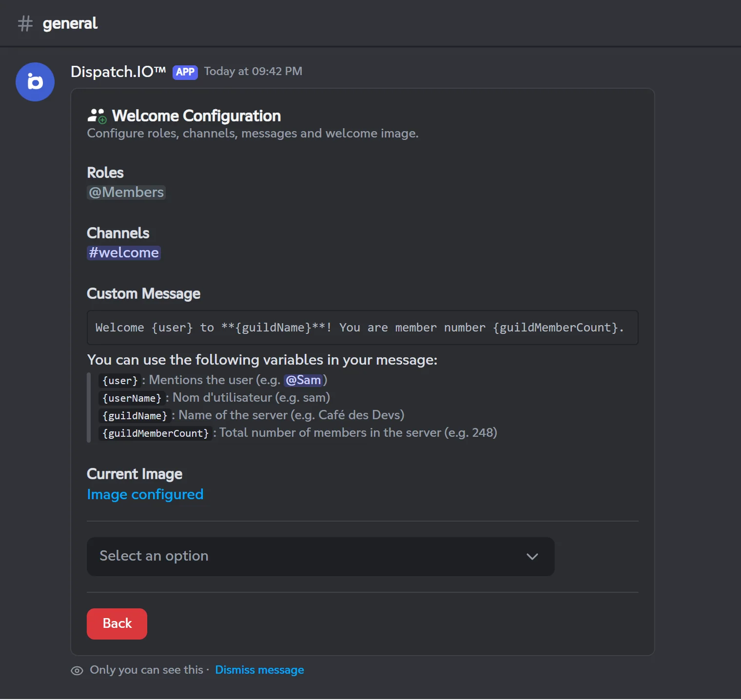Click the @Sam user mention example
Viewport: 741px width, 700px height.
point(303,380)
